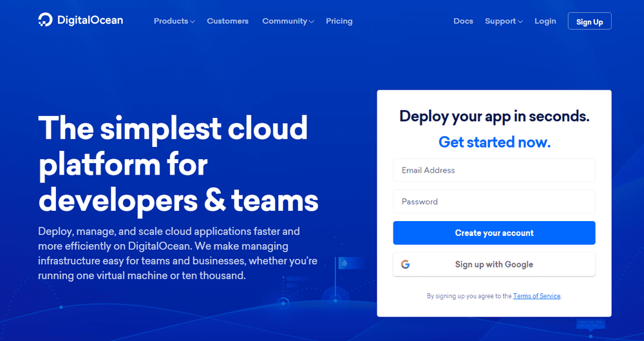This screenshot has height=341, width=644.
Task: Click Create your account button
Action: [x=494, y=233]
